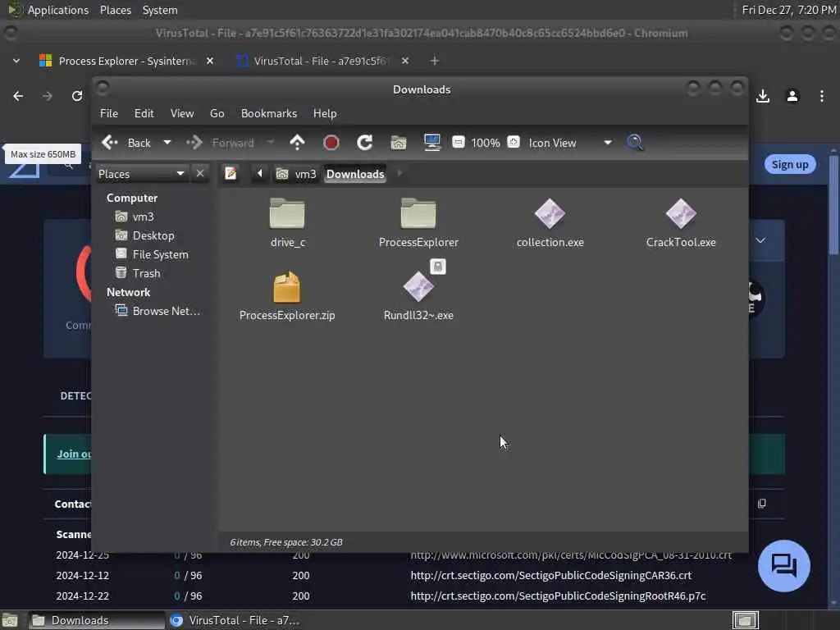Select the collection.exe file icon
The width and height of the screenshot is (840, 630).
click(550, 214)
